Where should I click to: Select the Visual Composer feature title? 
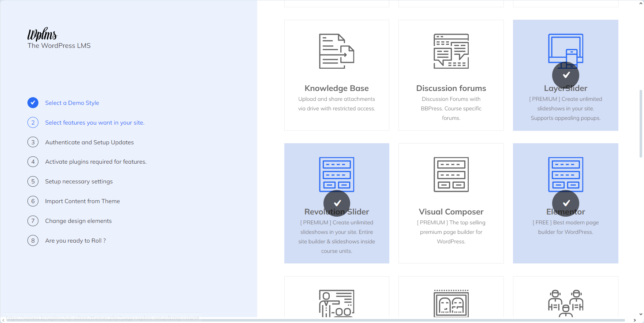[451, 212]
